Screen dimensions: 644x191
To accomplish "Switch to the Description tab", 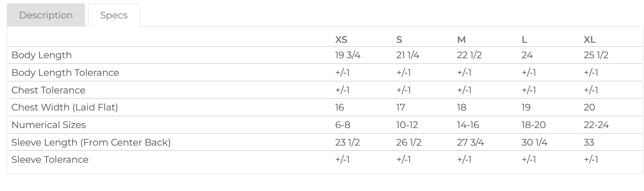I will coord(46,15).
